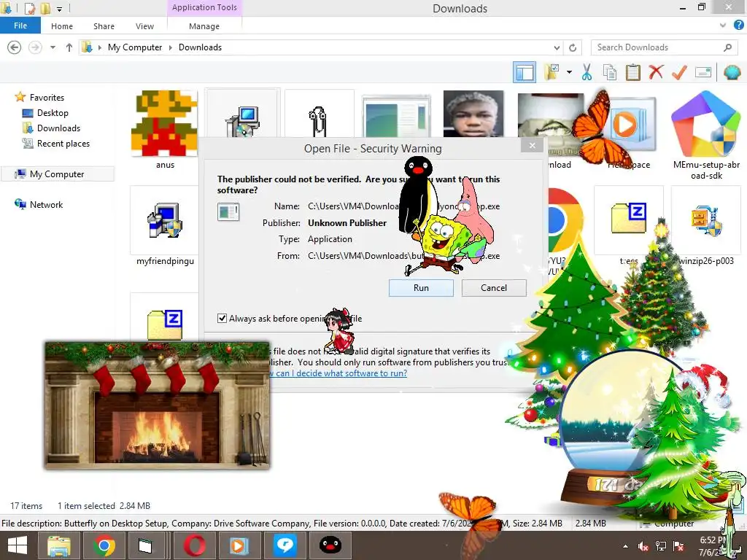Select the winzip26-p003 installer file
Screen dimensions: 747x560
pyautogui.click(x=706, y=227)
